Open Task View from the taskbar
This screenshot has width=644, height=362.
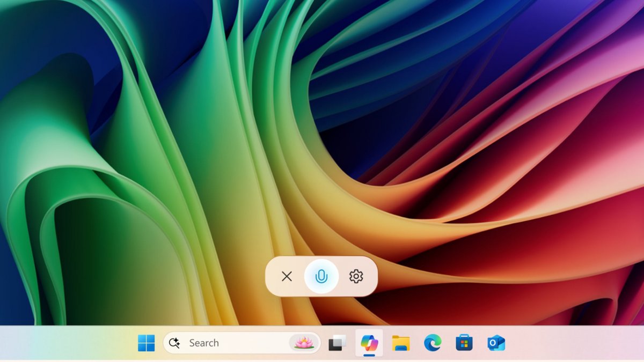[337, 343]
